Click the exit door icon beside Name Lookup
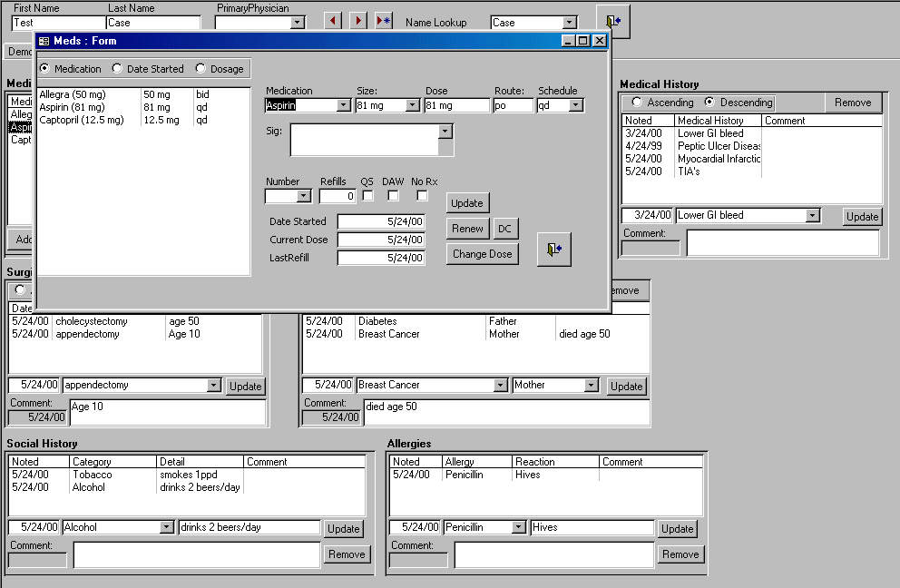900x588 pixels. click(613, 22)
